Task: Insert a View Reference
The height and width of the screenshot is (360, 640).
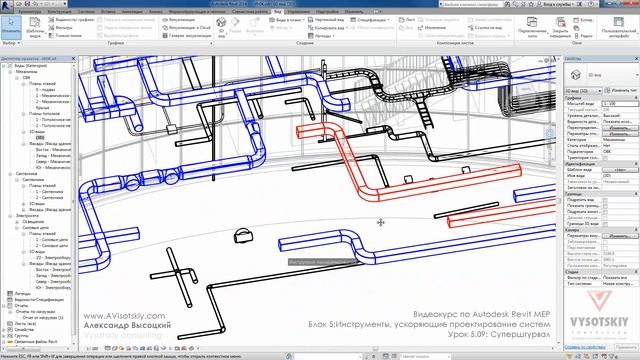Action: pos(485,28)
